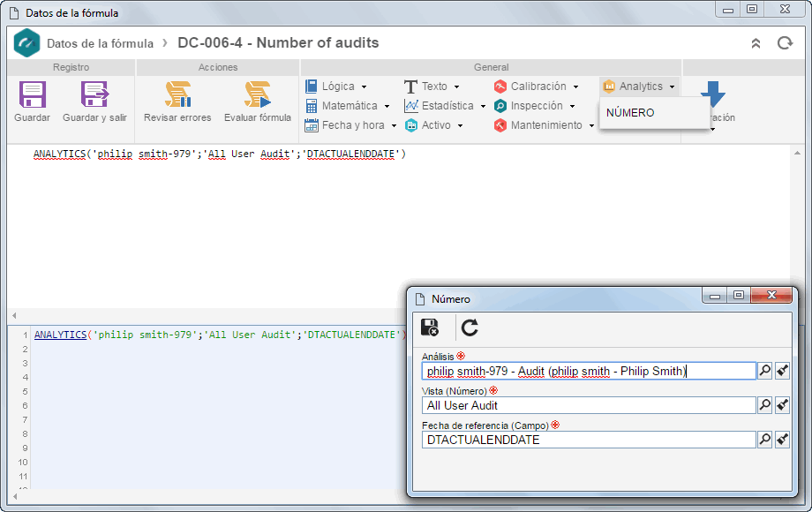Close the Número dialog window

pos(771,295)
